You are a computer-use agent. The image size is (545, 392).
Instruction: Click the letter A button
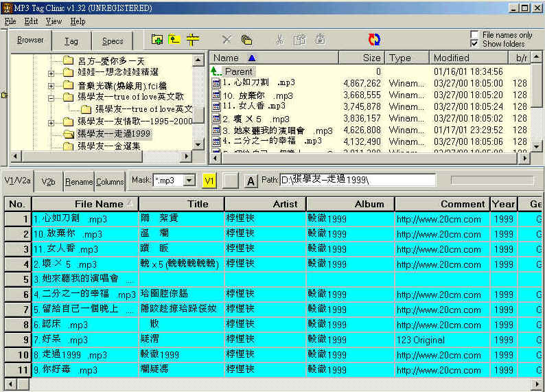(251, 181)
